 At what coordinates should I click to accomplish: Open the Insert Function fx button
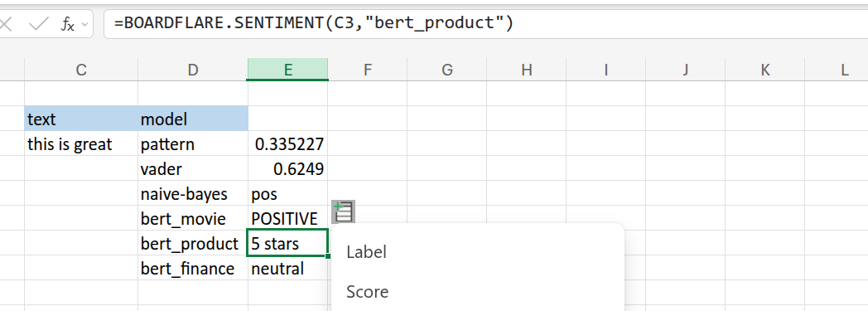tap(67, 24)
